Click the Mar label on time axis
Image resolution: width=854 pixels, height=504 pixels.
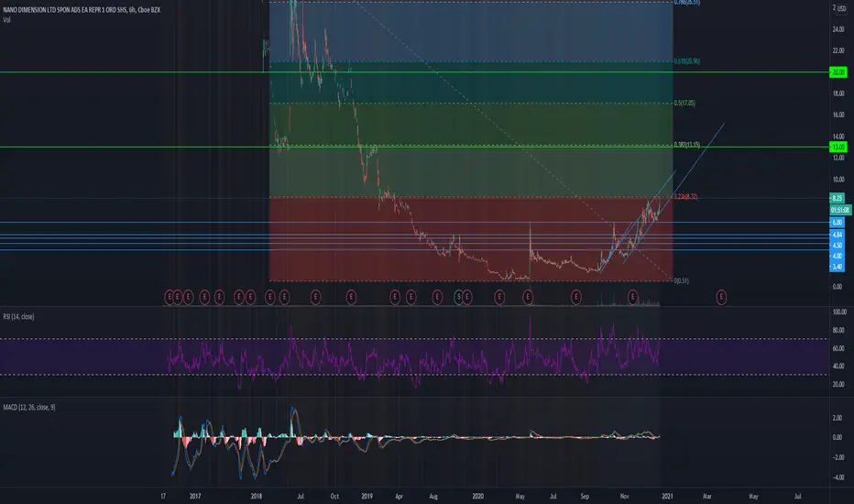pyautogui.click(x=707, y=497)
